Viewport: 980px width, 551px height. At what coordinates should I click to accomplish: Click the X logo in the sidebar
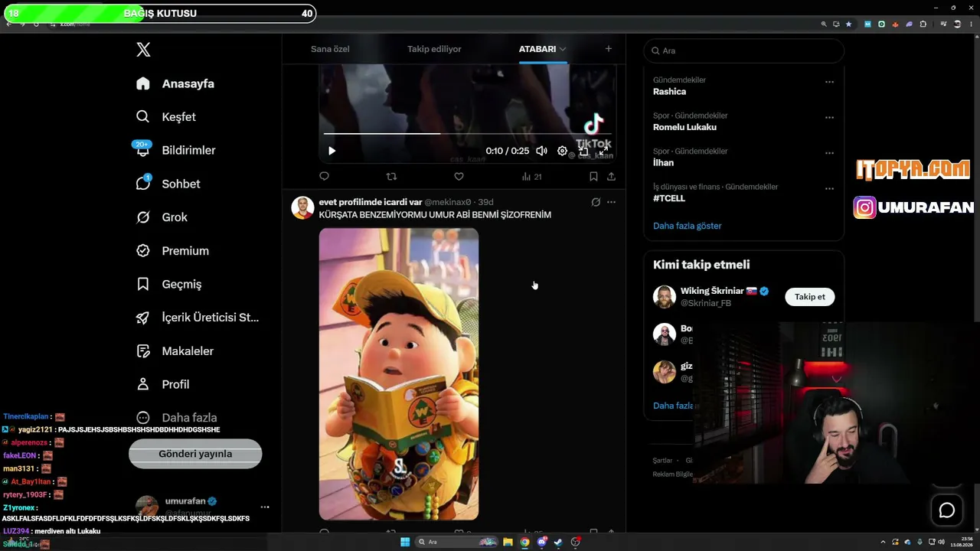click(x=143, y=50)
